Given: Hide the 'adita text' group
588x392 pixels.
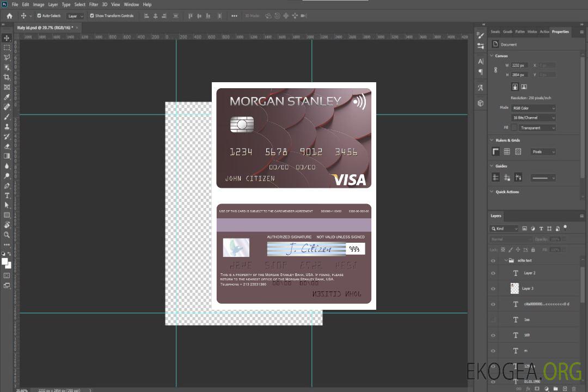Looking at the screenshot, I should (493, 261).
